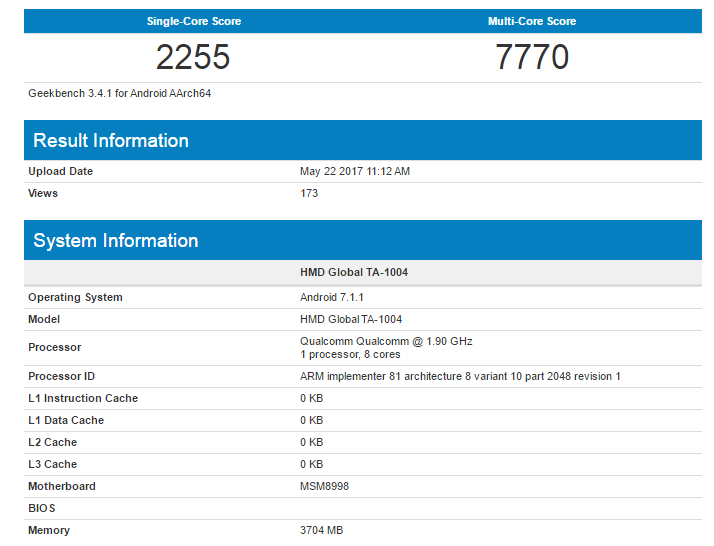Click the L3 Cache label
Image resolution: width=714 pixels, height=546 pixels.
(52, 464)
